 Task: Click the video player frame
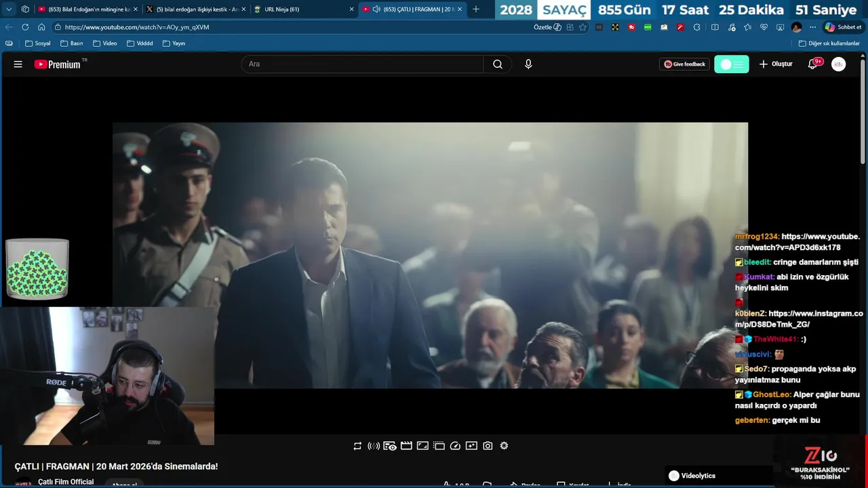tap(430, 256)
